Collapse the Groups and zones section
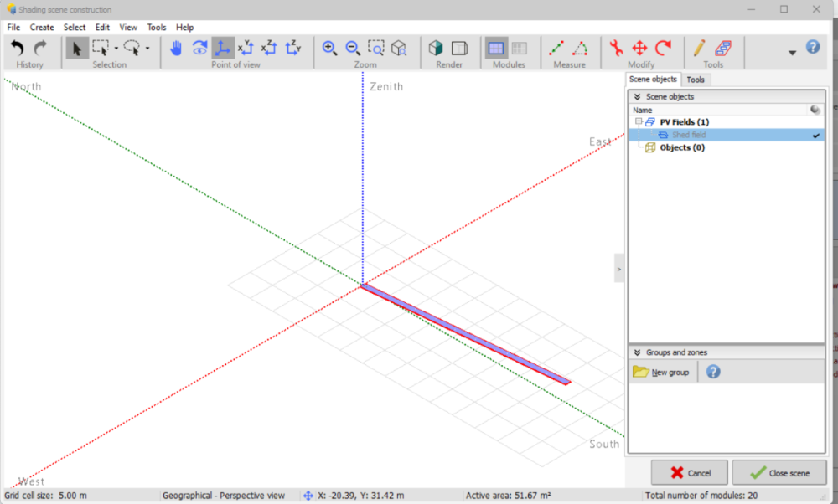This screenshot has width=838, height=504. coord(638,352)
